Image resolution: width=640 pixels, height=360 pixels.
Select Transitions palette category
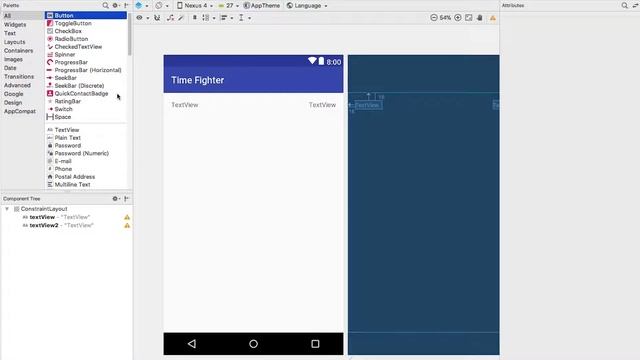[19, 76]
